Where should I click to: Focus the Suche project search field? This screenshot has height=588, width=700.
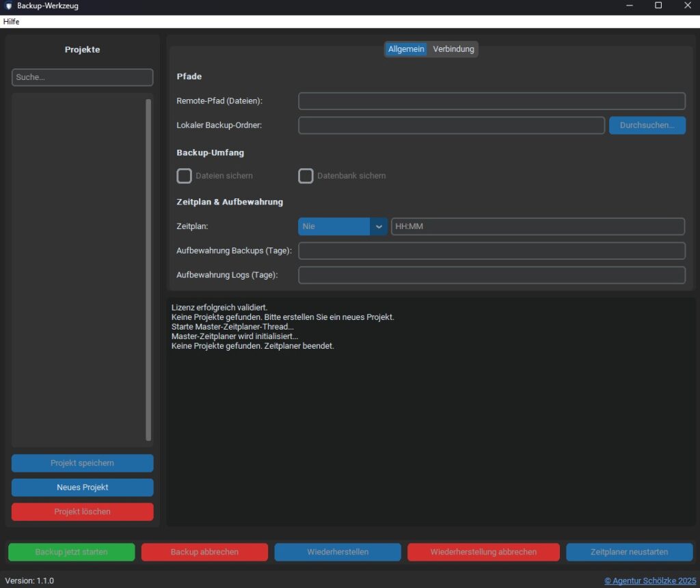coord(83,77)
